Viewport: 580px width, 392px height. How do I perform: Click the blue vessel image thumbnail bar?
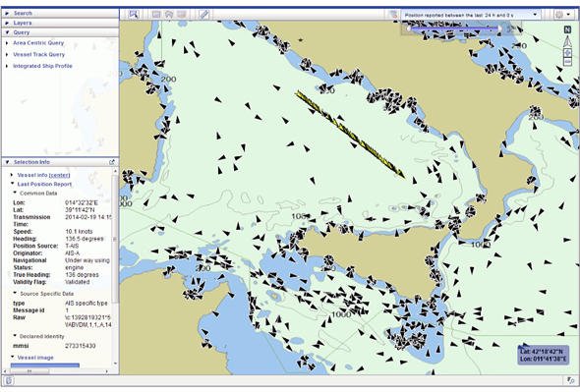pyautogui.click(x=45, y=365)
